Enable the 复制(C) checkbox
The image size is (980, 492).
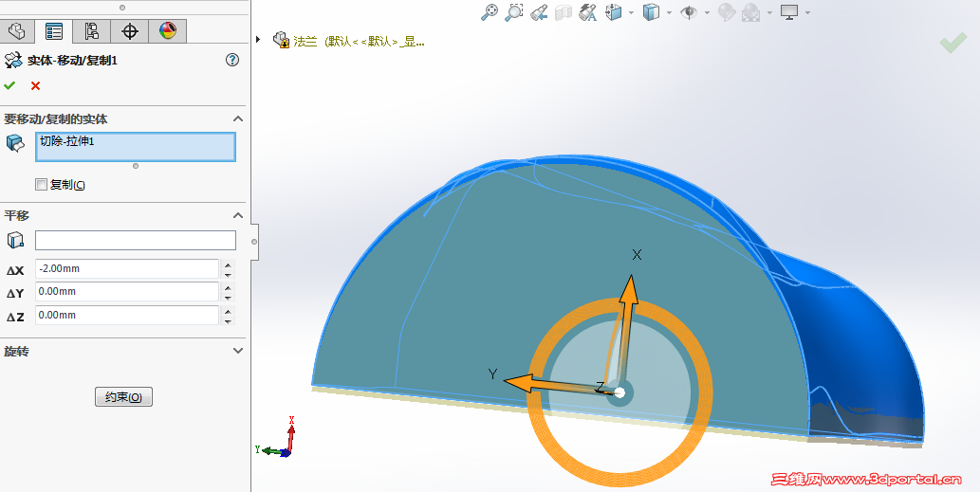pyautogui.click(x=41, y=184)
